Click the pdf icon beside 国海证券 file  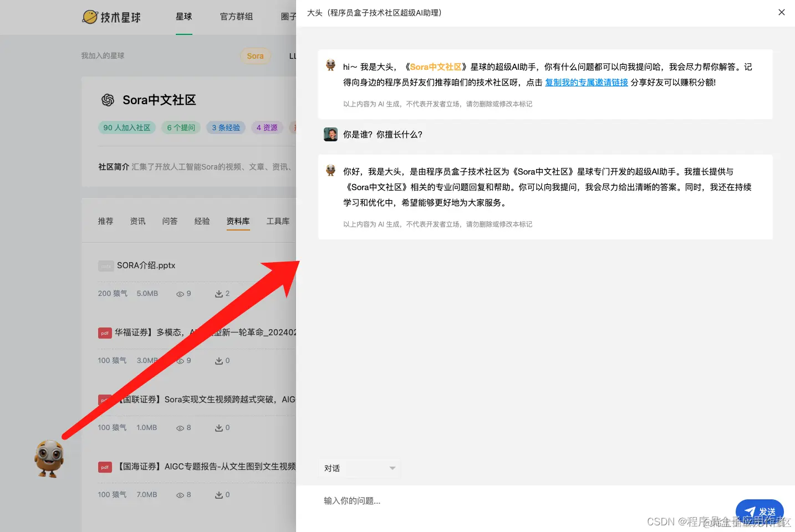click(x=105, y=467)
